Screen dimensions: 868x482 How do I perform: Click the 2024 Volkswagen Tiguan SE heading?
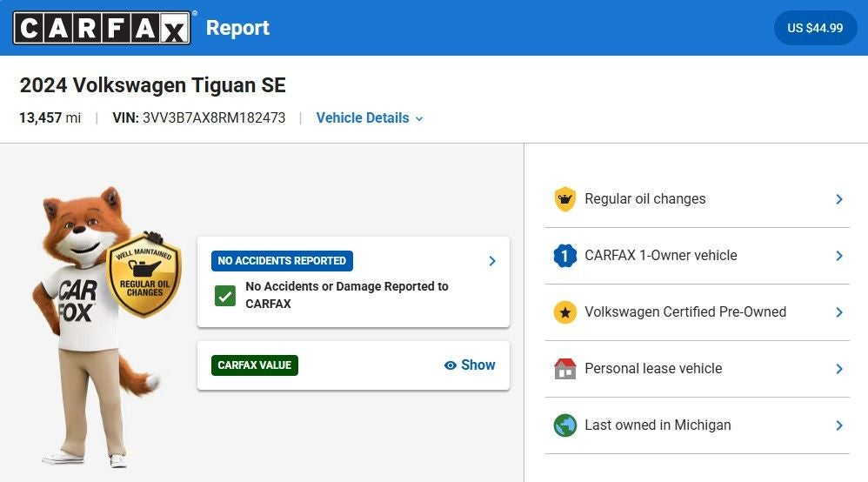(x=153, y=85)
